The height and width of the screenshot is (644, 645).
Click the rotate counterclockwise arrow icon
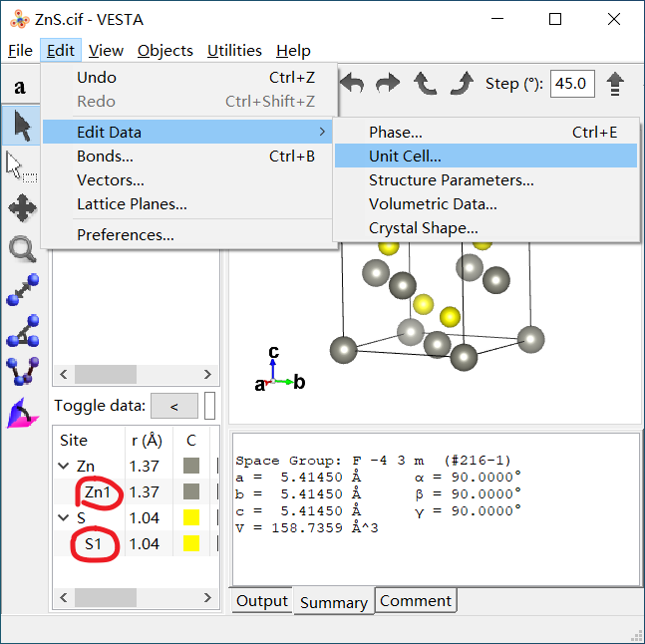click(x=425, y=84)
